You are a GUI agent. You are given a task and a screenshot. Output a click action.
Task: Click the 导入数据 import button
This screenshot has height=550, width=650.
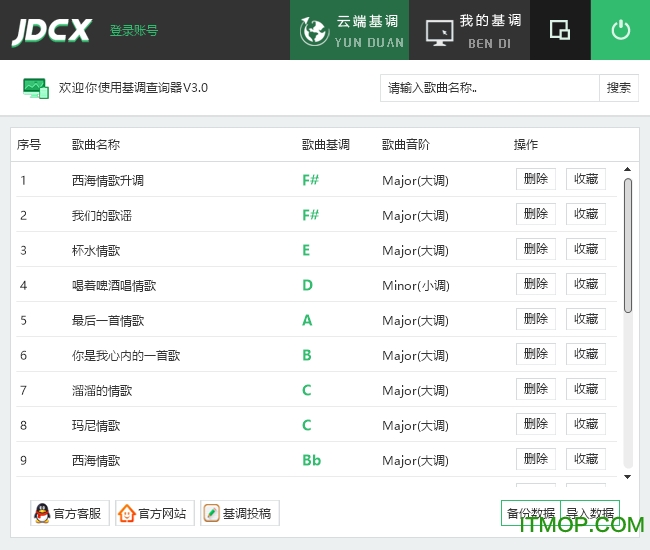[x=590, y=513]
